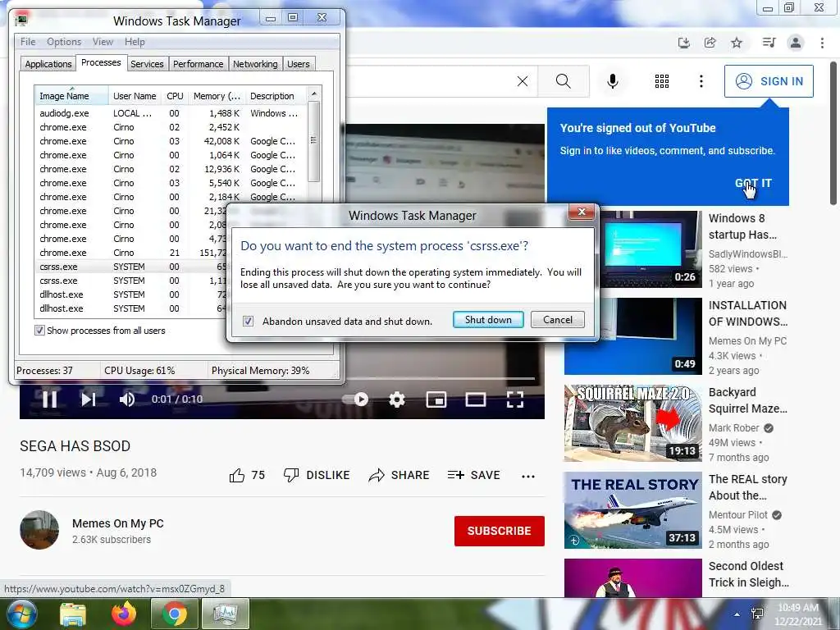Subscribe to Memes On My PC channel
Viewport: 840px width, 630px height.
(500, 531)
